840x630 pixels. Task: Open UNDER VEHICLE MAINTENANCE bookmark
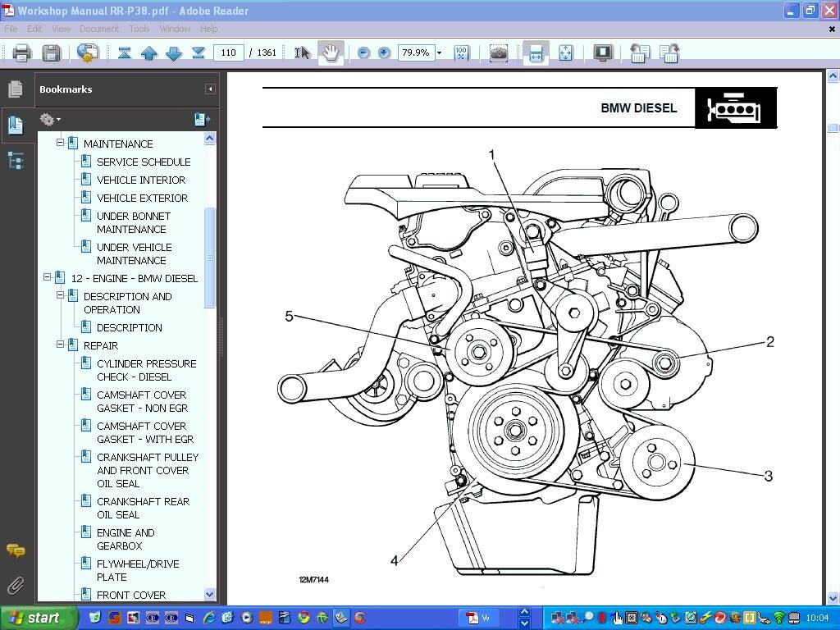point(134,254)
